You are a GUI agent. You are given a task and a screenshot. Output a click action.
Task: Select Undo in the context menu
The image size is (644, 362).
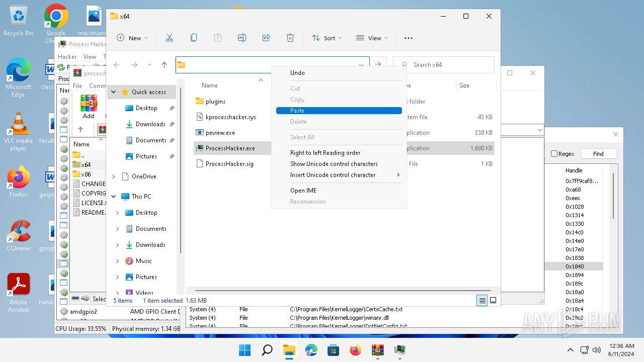[x=339, y=73]
